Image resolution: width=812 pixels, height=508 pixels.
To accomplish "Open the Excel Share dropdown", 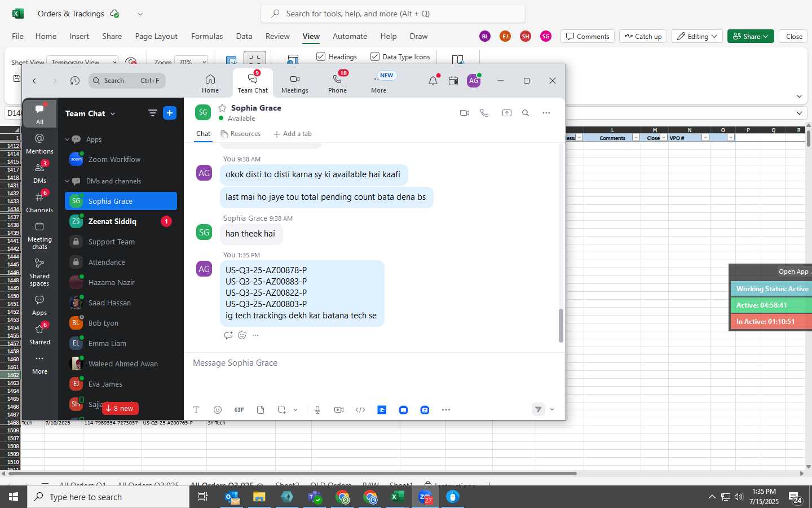I will [751, 36].
